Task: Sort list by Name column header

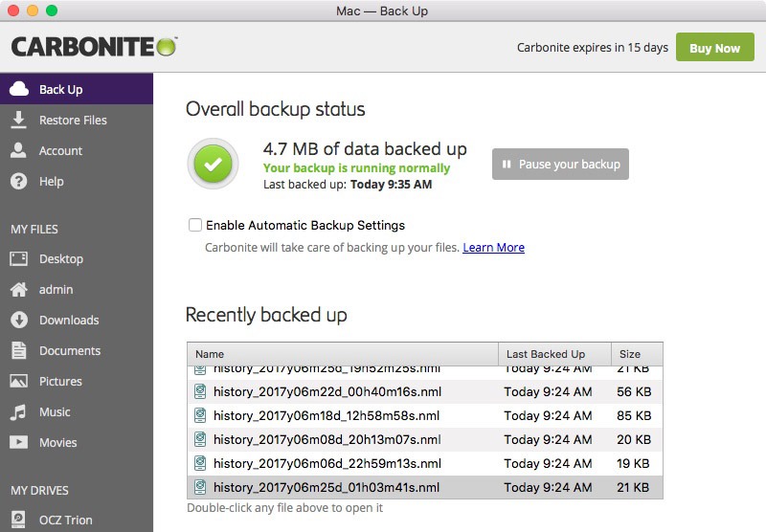Action: click(343, 354)
